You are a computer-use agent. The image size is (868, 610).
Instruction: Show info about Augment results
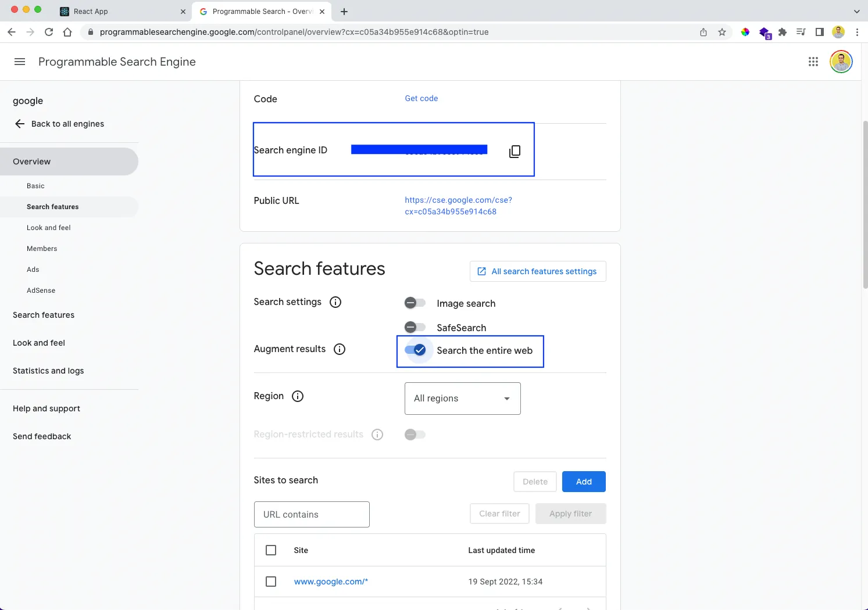tap(340, 349)
